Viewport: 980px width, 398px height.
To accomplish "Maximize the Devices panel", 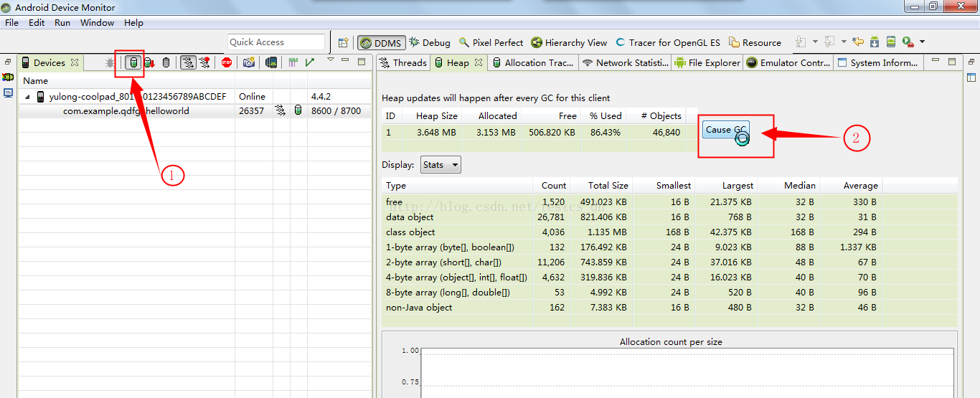I will coord(361,62).
